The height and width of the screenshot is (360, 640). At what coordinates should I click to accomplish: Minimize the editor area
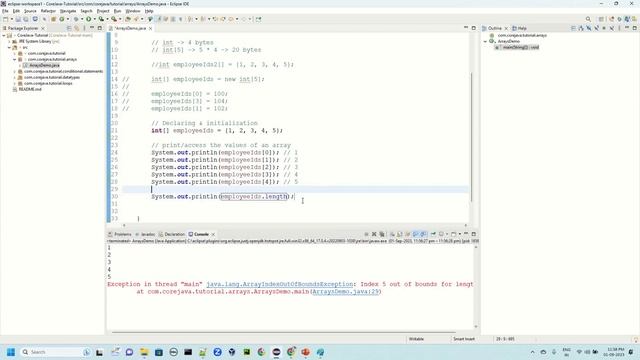point(466,28)
